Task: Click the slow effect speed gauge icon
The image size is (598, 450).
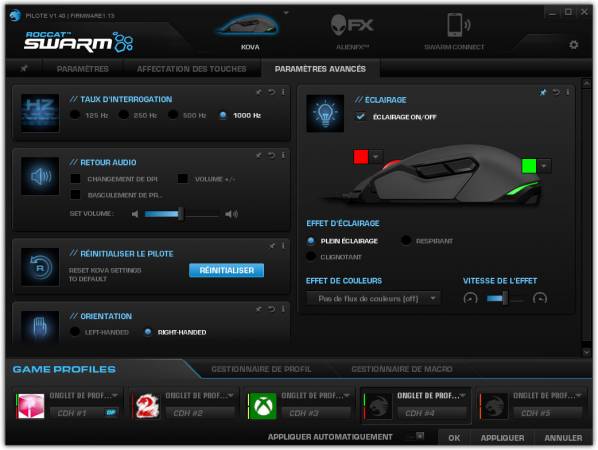Action: pyautogui.click(x=470, y=298)
